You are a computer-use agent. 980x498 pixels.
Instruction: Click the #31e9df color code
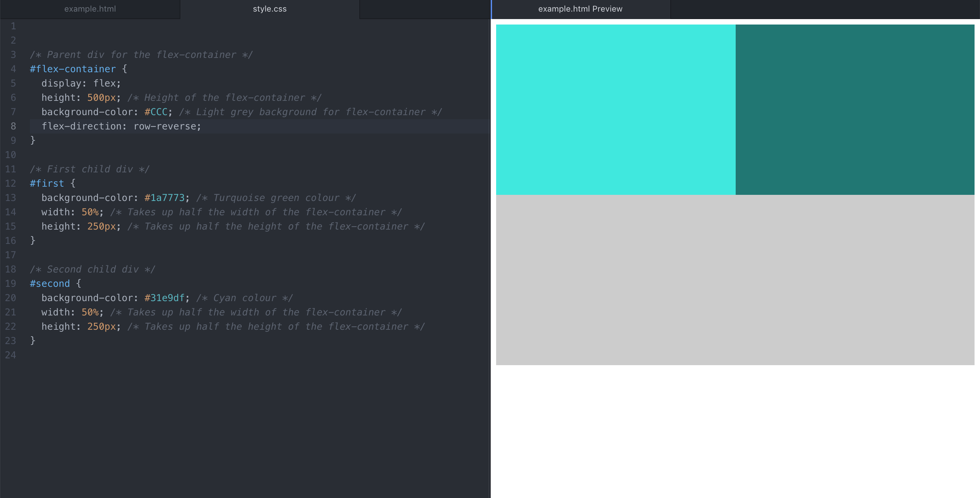164,298
